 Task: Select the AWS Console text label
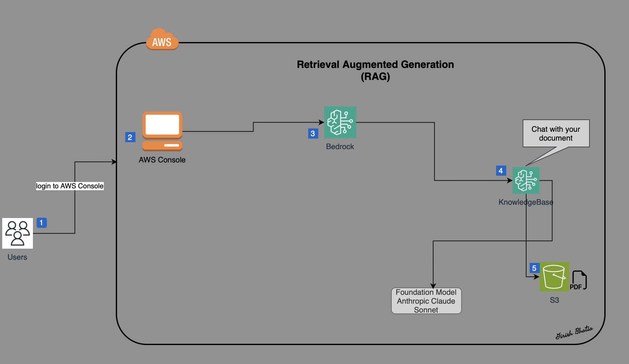(162, 160)
